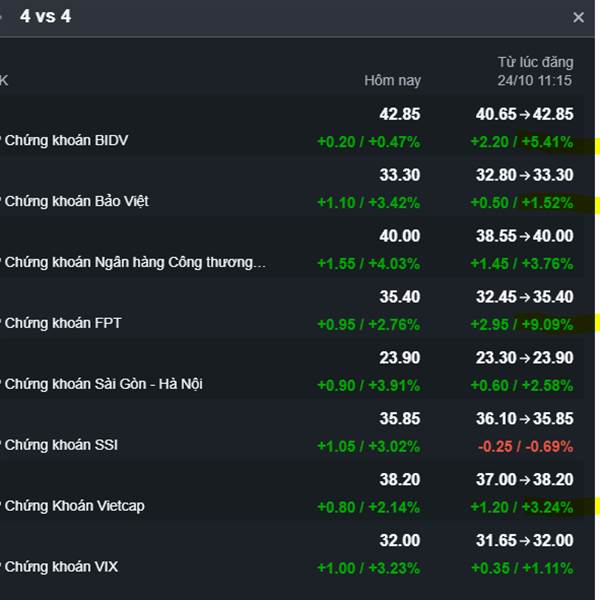Image resolution: width=600 pixels, height=600 pixels.
Task: Click change value +0.90 / +3.91%
Action: click(369, 385)
